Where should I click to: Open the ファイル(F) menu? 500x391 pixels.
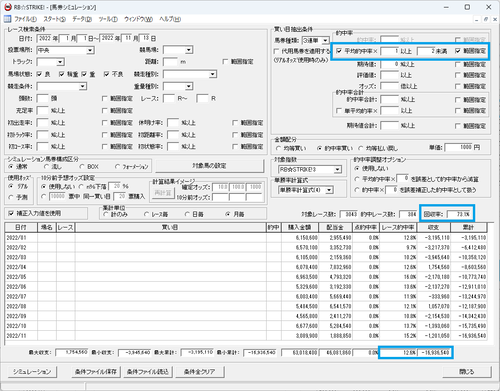pos(25,19)
